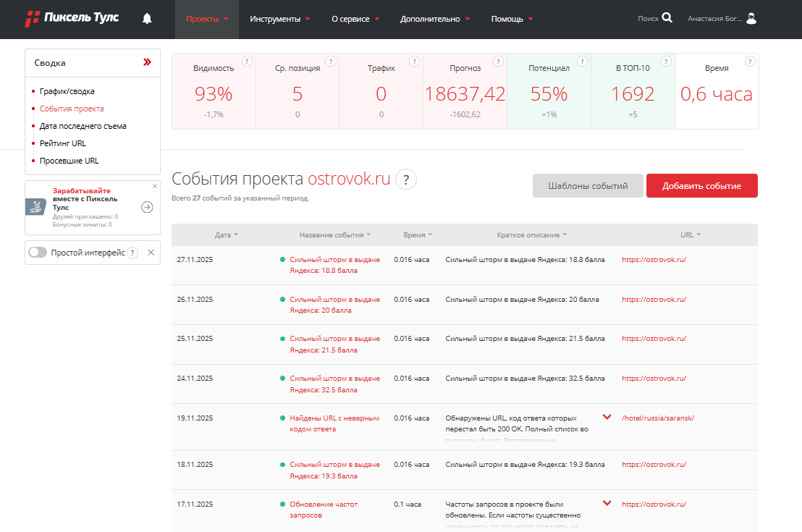
Task: Toggle the Простой интерфейс switch
Action: pos(38,253)
